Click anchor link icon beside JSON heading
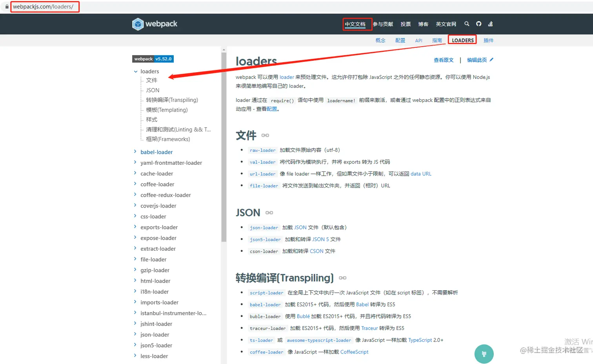 pos(269,213)
